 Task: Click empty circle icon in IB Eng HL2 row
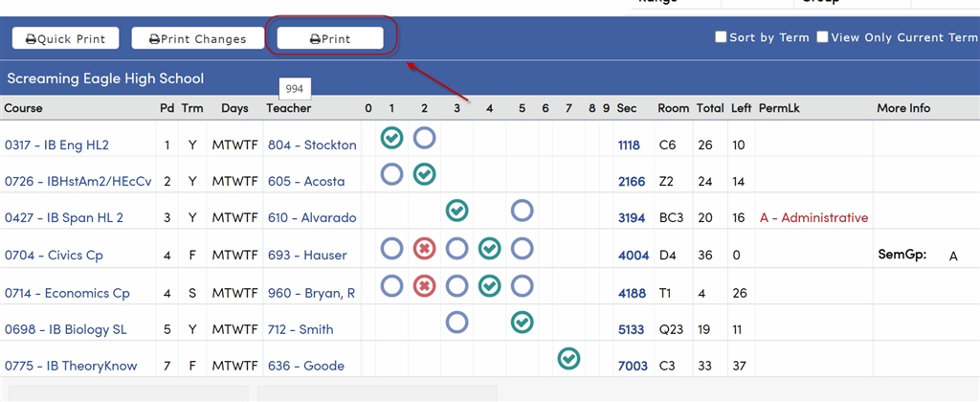pyautogui.click(x=424, y=138)
